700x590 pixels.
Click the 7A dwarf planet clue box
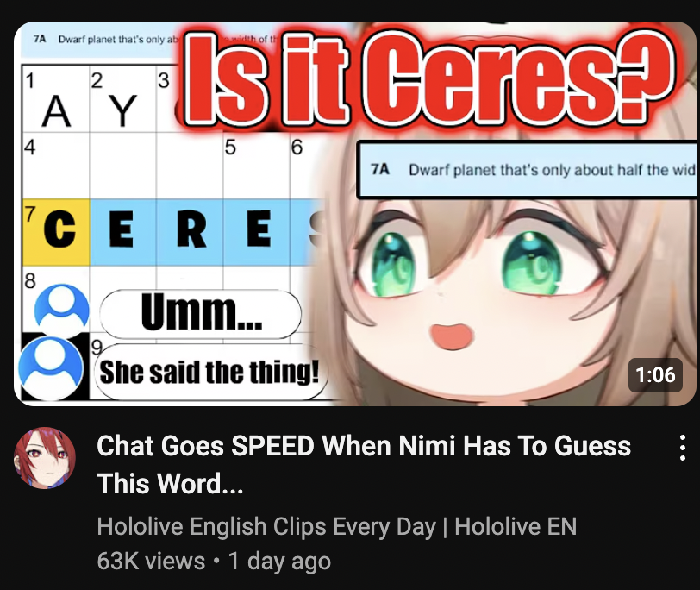[x=528, y=170]
